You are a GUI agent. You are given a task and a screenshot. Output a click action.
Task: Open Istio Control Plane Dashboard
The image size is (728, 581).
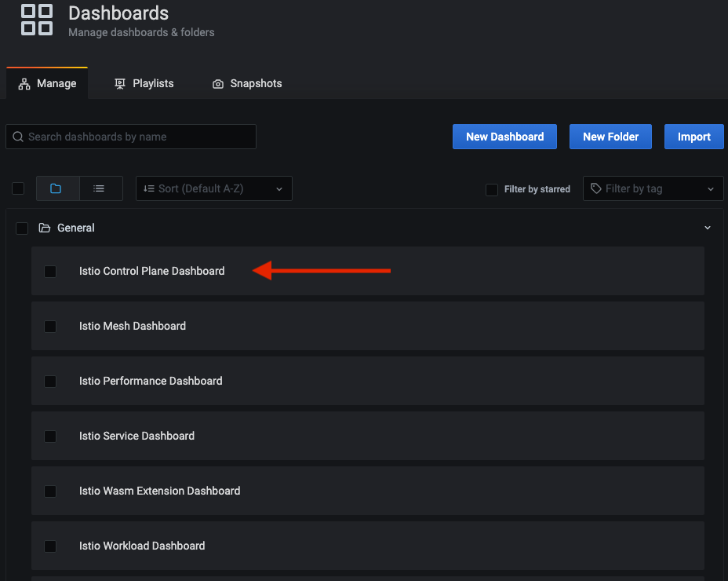pos(152,271)
